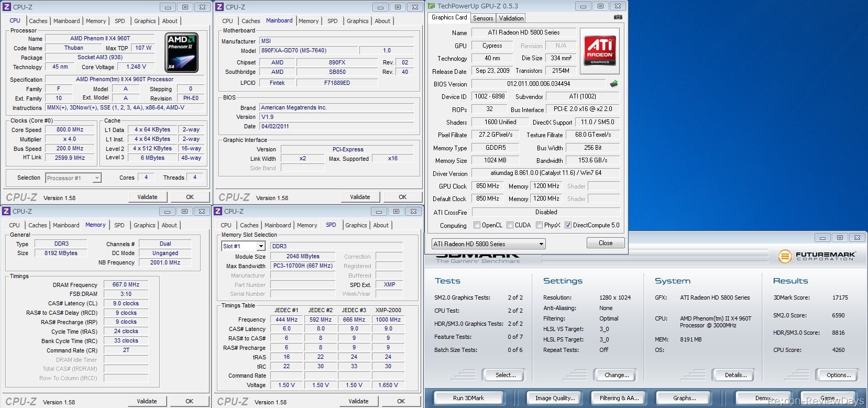
Task: Open the Slot #1 memory slot dropdown
Action: pyautogui.click(x=244, y=246)
